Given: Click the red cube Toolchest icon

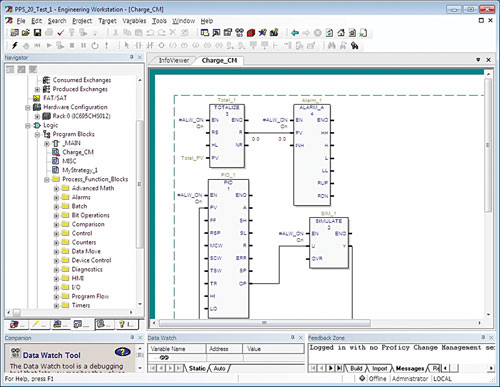Looking at the screenshot, I should 251,33.
